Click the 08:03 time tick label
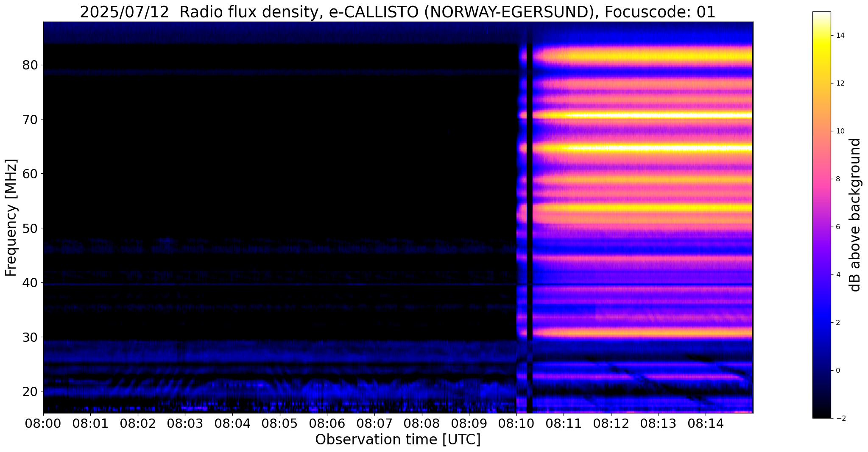 [185, 423]
